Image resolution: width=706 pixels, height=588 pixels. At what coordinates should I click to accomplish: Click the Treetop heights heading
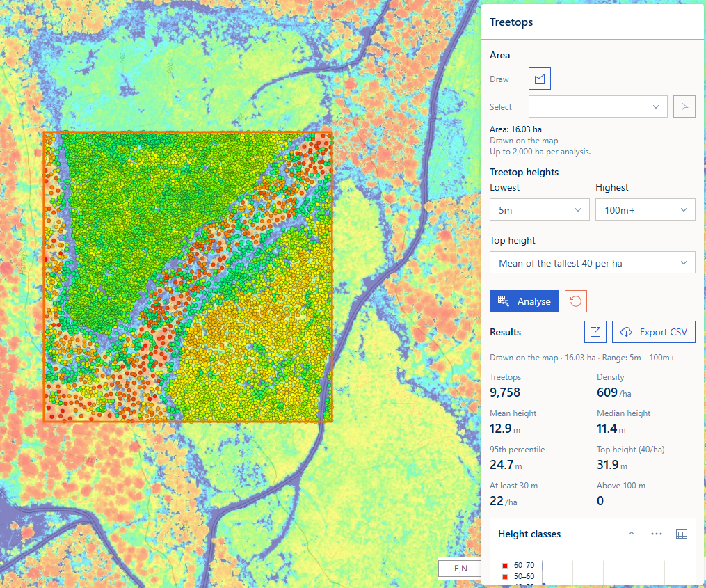[x=524, y=172]
